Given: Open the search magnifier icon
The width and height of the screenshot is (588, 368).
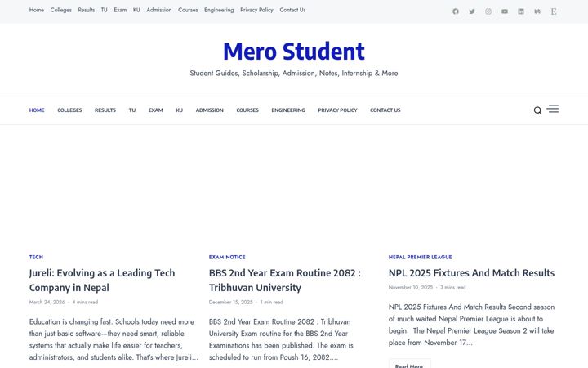Looking at the screenshot, I should click(x=537, y=110).
